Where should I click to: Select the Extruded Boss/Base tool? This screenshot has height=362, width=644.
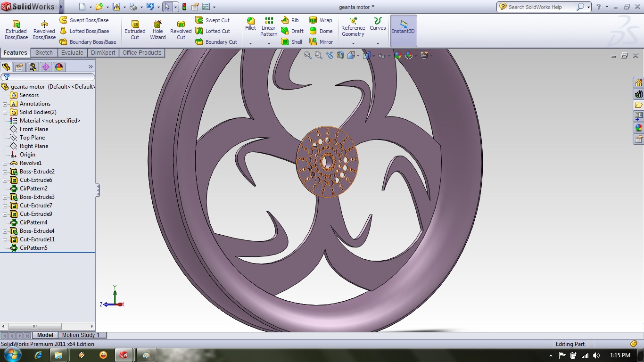(x=16, y=30)
